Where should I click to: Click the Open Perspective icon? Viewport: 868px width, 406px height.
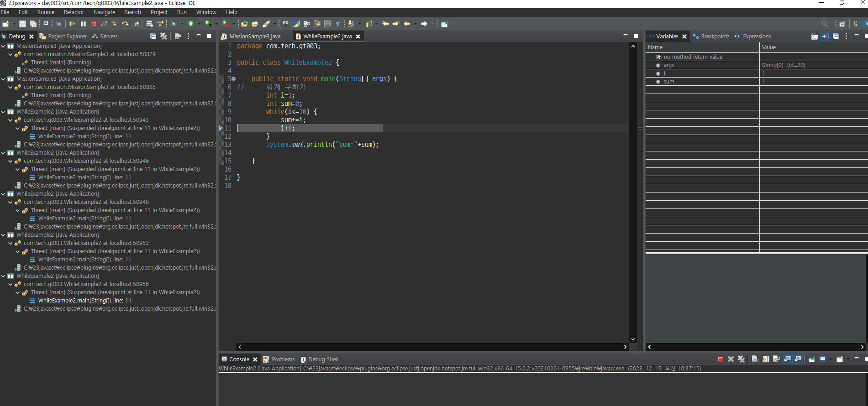[x=842, y=24]
